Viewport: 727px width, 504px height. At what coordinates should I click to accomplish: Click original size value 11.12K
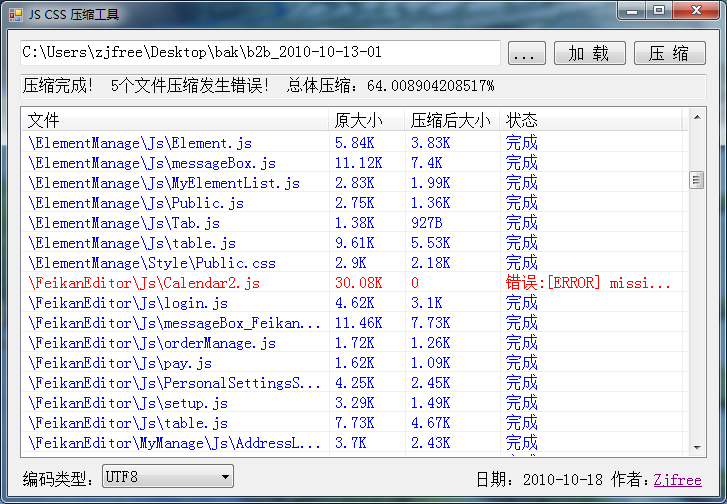click(358, 163)
